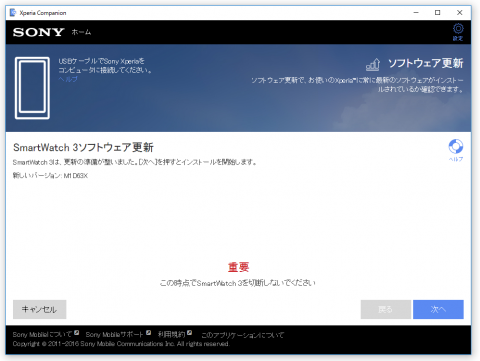
Task: Open このアプリケーションについて link
Action: click(x=243, y=335)
